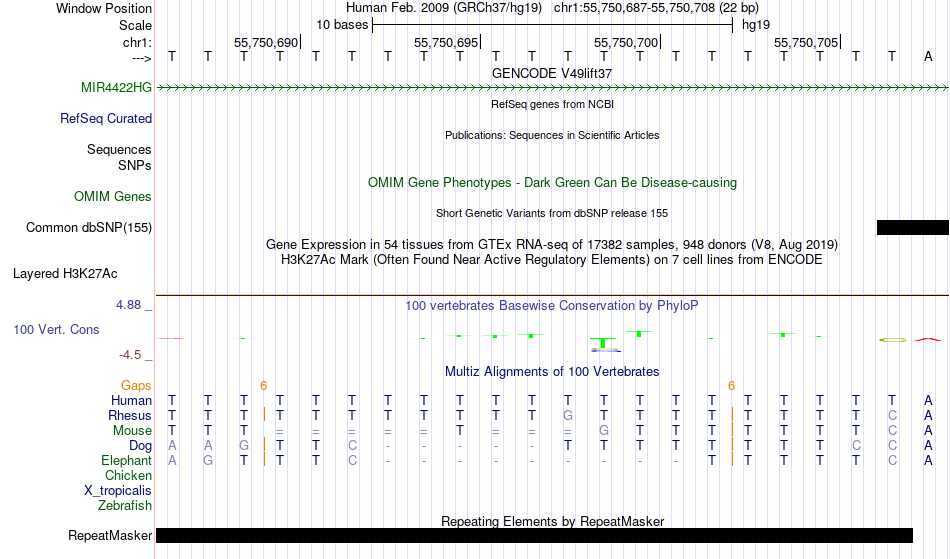Click the hg19 text beside scale bar

pyautogui.click(x=756, y=25)
